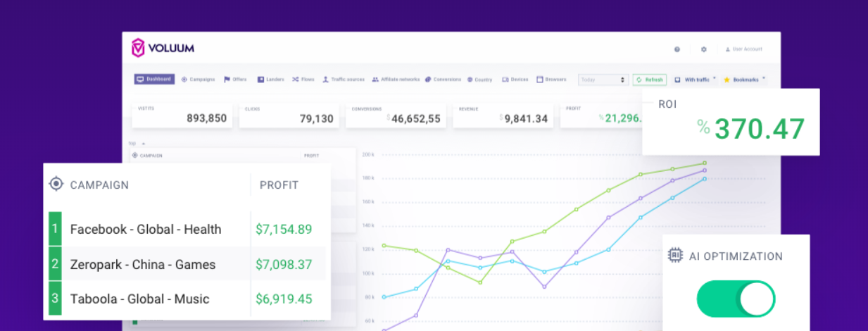This screenshot has height=331, width=868.
Task: Click the Refresh button
Action: coord(649,80)
